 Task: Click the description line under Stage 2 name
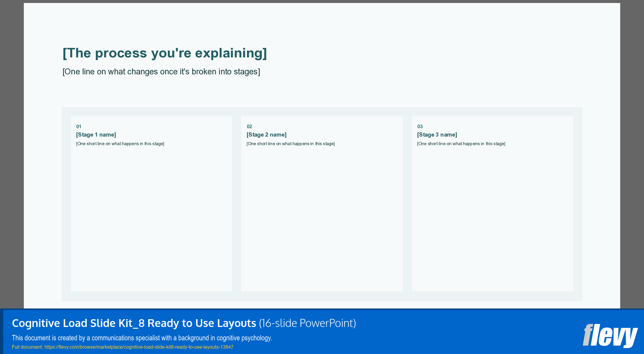click(291, 144)
